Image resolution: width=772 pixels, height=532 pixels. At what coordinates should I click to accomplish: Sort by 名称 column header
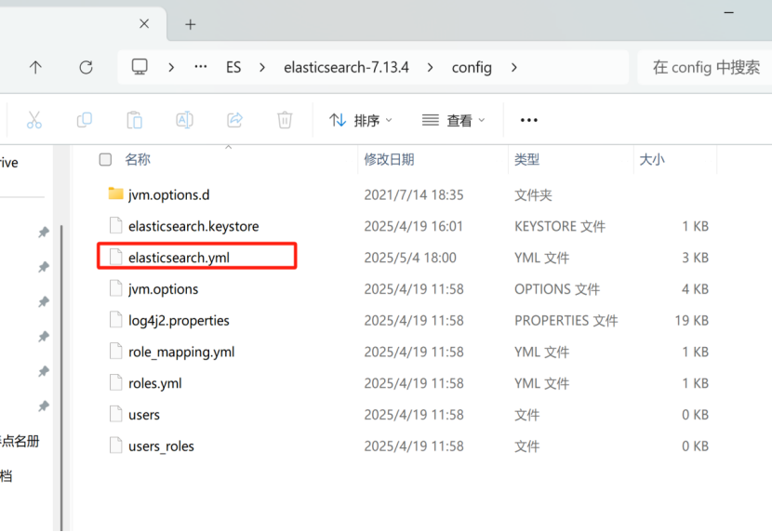(x=138, y=159)
